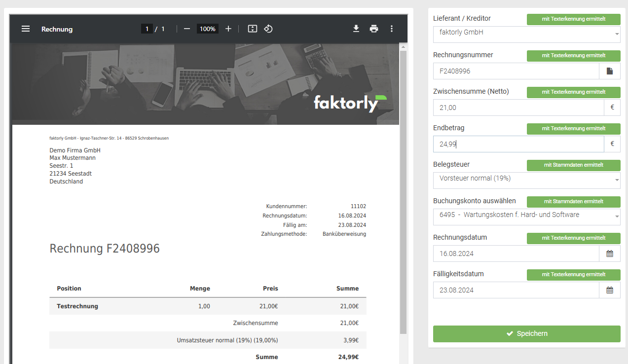Open the PDF viewer more actions menu
Screen dimensions: 628x364
click(x=392, y=29)
